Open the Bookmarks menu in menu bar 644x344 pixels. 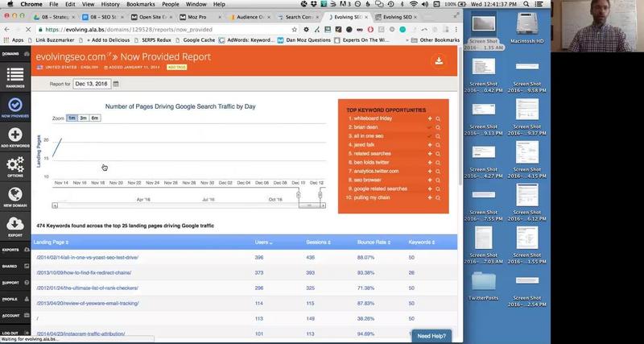pyautogui.click(x=141, y=4)
